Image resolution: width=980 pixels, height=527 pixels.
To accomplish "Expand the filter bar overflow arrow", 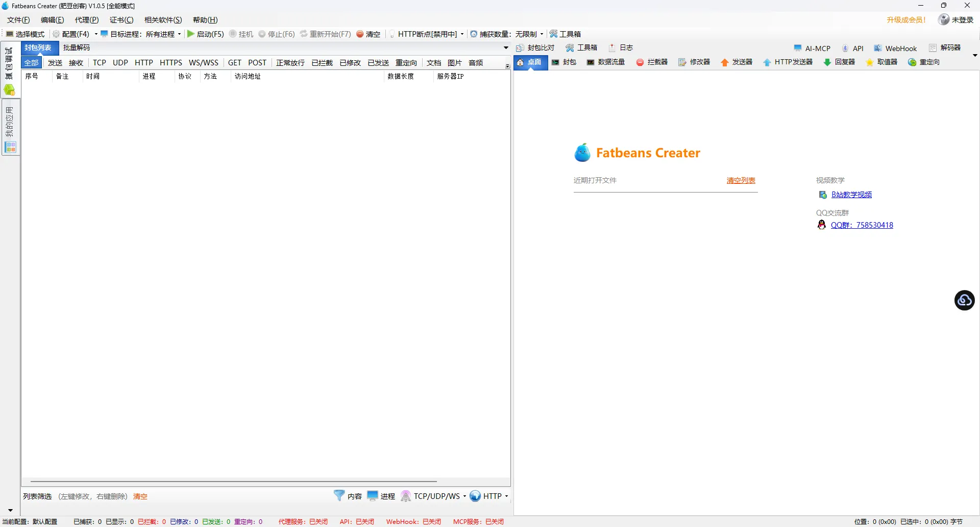I will [x=507, y=66].
